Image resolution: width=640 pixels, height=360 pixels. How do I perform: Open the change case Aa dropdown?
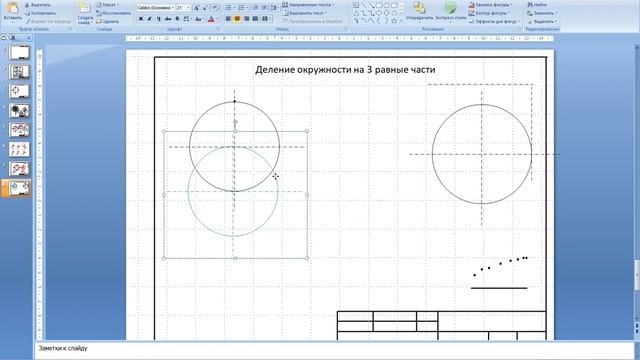(199, 19)
